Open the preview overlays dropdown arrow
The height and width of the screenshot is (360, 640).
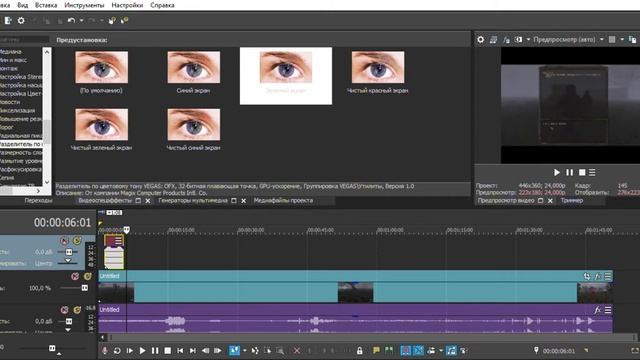click(622, 40)
